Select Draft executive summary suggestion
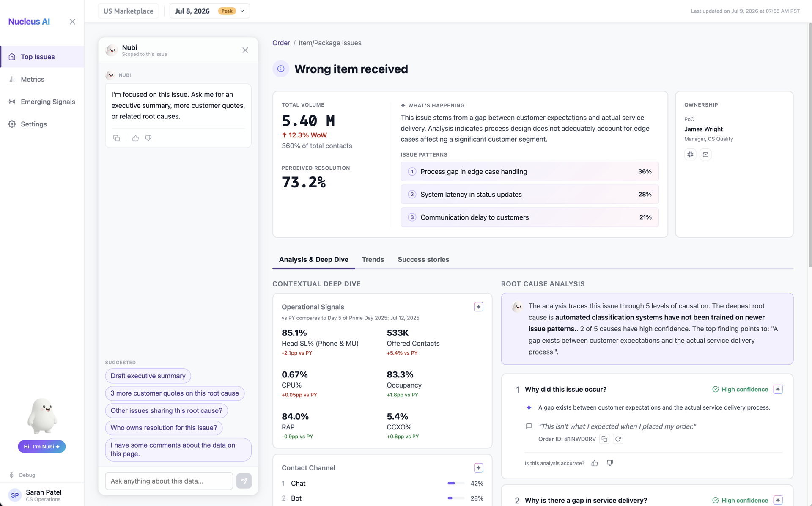This screenshot has width=812, height=506. [x=148, y=376]
